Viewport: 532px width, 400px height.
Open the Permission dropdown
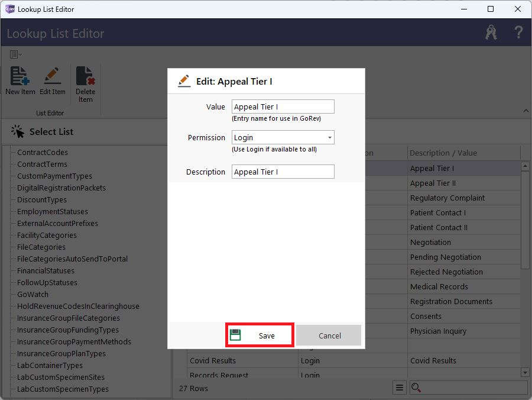pos(329,137)
